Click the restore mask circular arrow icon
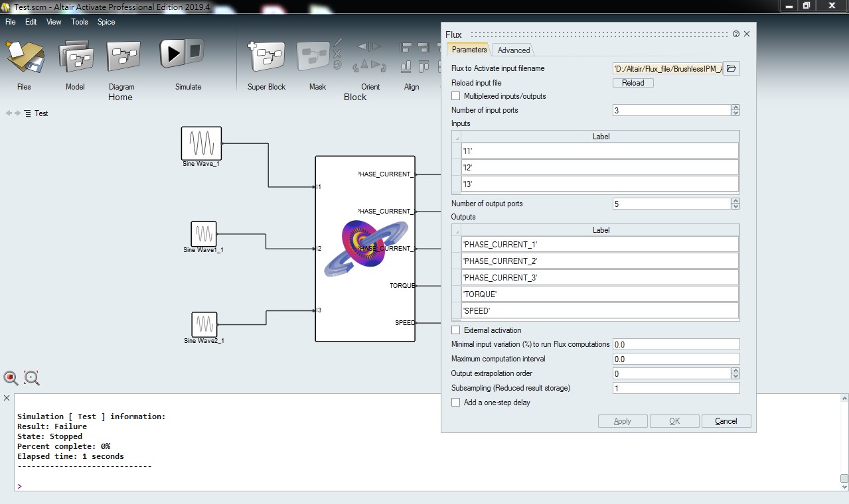Viewport: 849px width, 504px height. [x=337, y=64]
